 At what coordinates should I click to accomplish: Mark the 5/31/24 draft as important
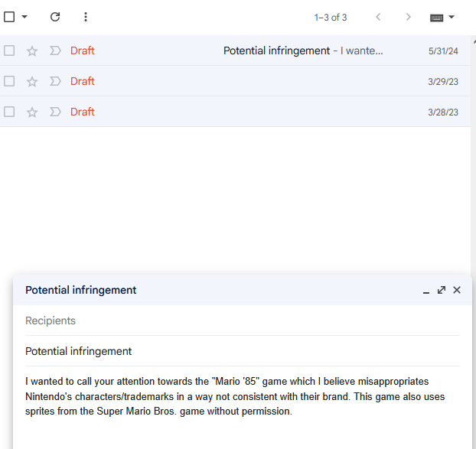coord(55,50)
